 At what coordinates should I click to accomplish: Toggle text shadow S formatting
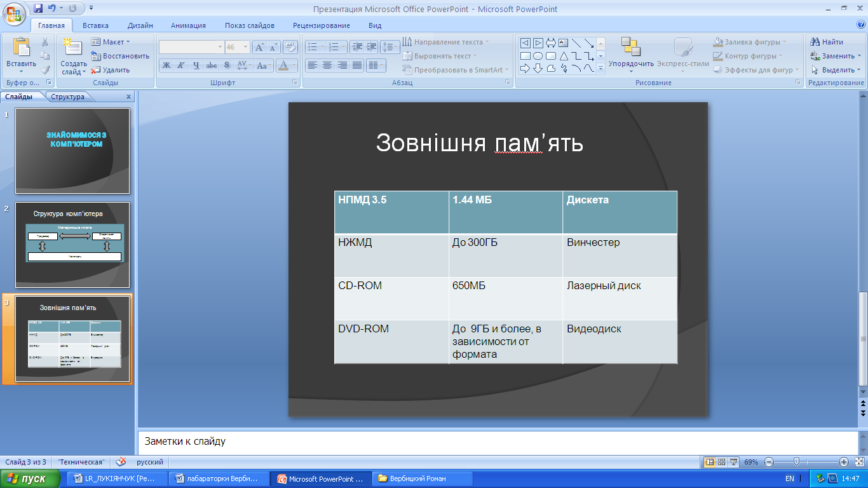pyautogui.click(x=227, y=65)
